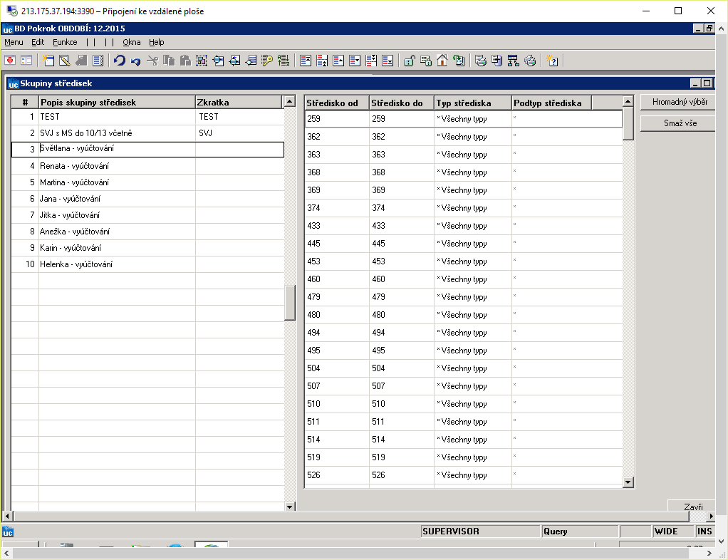Click the Zkratka cell 'TEST' in row 1
Screen dimensions: 728x560
coord(239,117)
